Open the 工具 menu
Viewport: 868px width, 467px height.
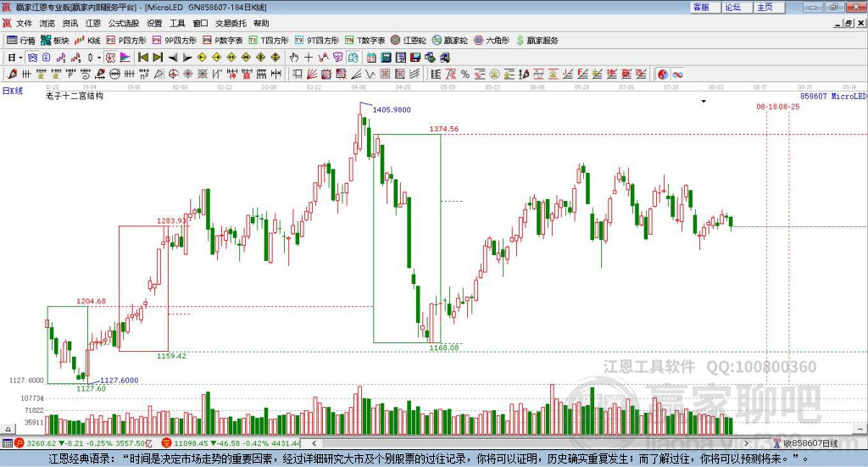pos(177,23)
